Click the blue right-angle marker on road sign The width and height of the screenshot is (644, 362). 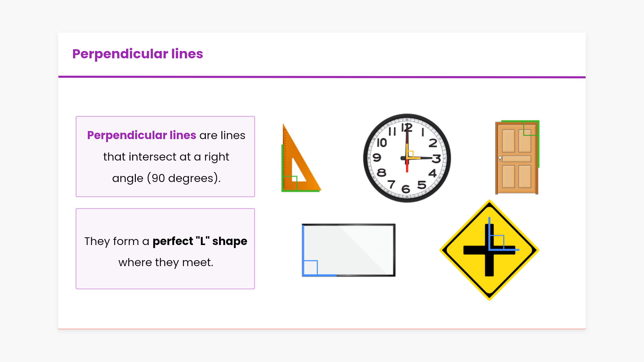pos(497,242)
